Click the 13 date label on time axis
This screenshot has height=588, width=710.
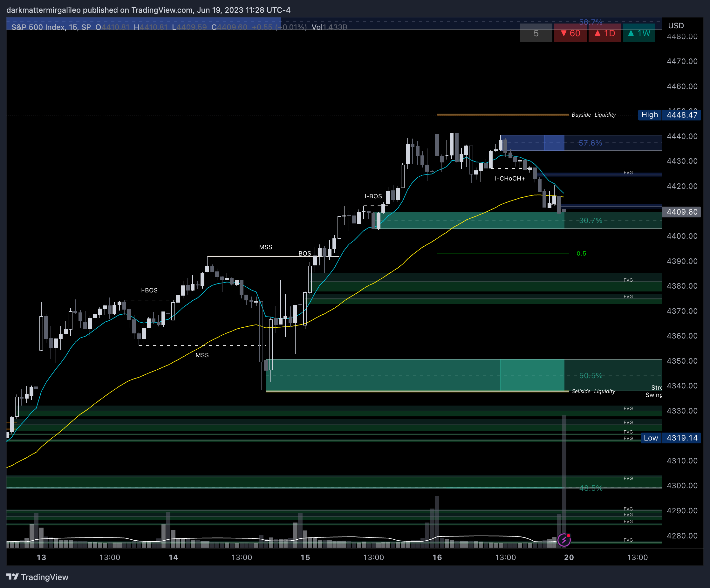[41, 557]
